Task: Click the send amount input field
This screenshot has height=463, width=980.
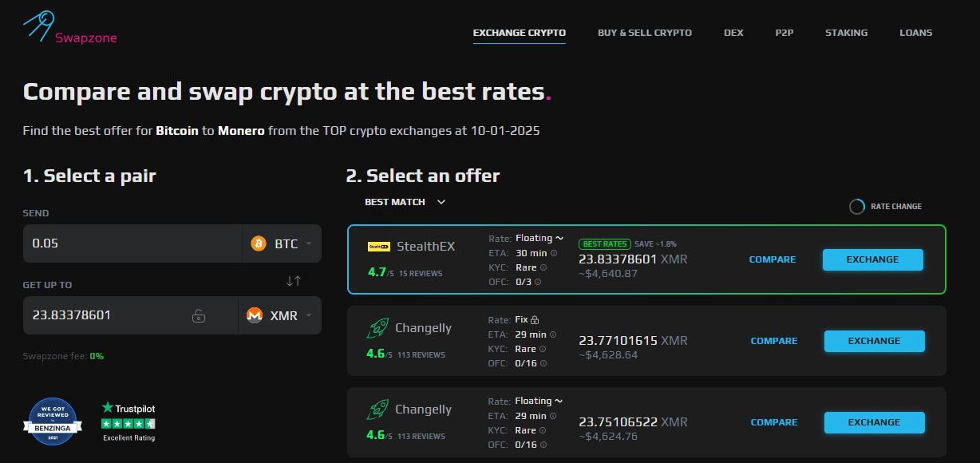Action: point(132,243)
